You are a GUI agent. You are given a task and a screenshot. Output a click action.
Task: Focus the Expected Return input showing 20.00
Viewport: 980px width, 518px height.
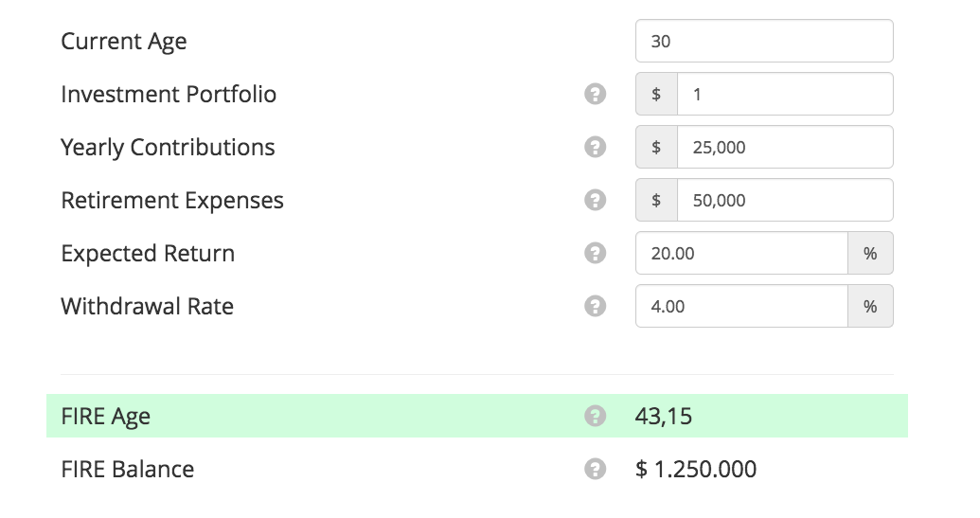coord(741,253)
